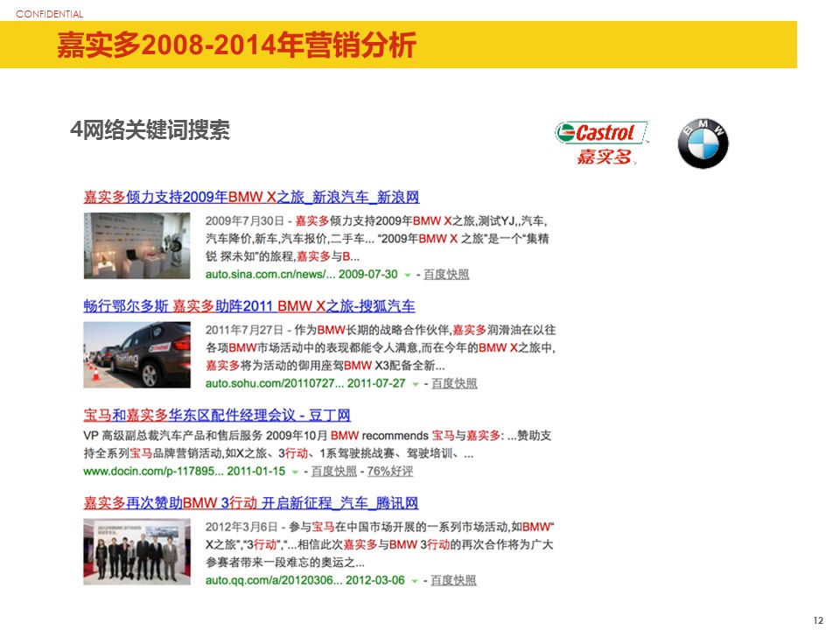Click the date text 2012年3月6日
The image size is (840, 630).
pos(241,527)
